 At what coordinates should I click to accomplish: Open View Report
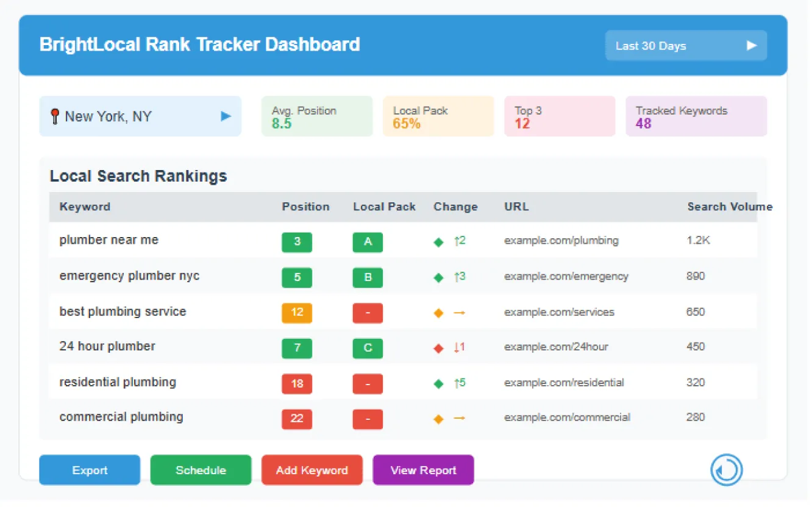click(423, 470)
